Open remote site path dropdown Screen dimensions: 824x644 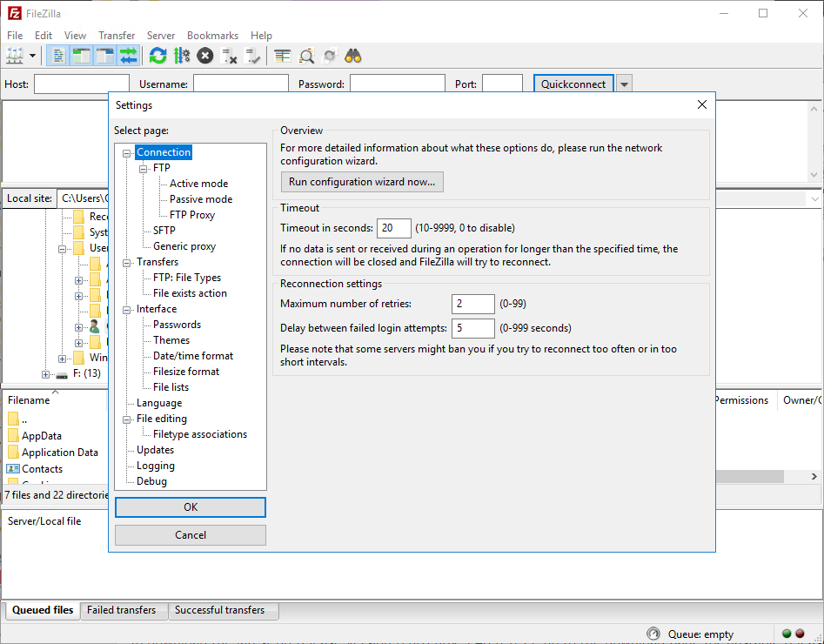[814, 198]
